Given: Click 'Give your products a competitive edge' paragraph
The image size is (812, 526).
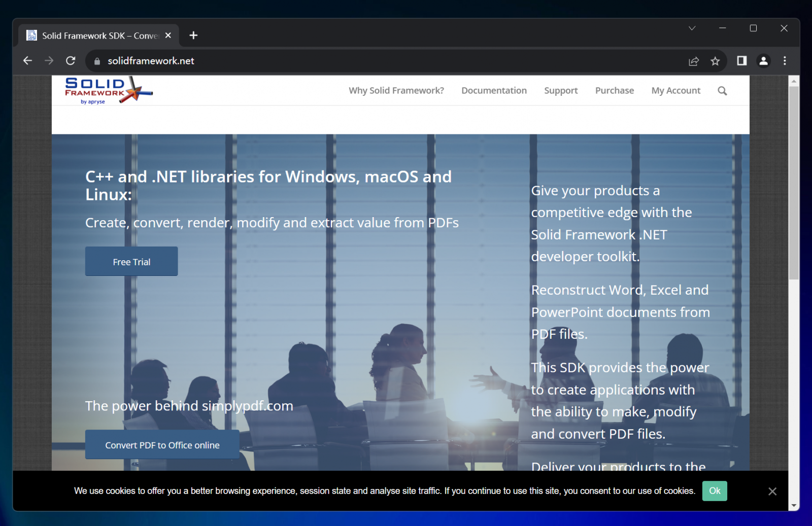Looking at the screenshot, I should (x=612, y=224).
